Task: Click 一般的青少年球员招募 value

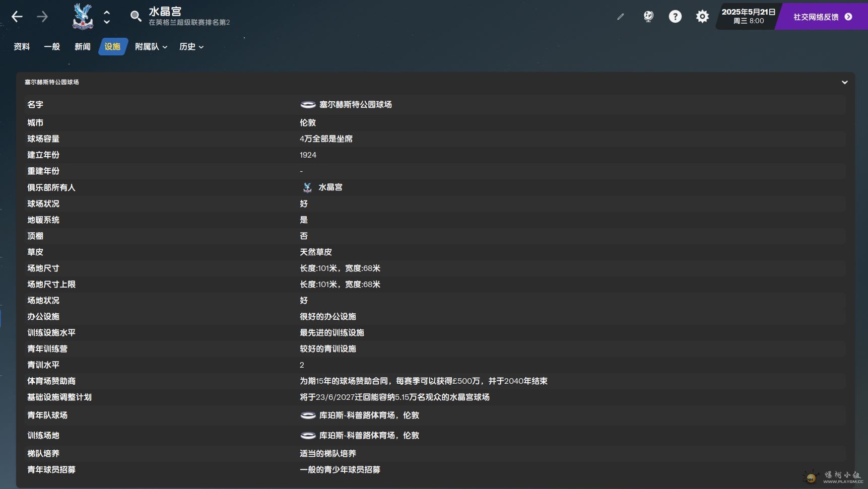Action: [x=340, y=469]
